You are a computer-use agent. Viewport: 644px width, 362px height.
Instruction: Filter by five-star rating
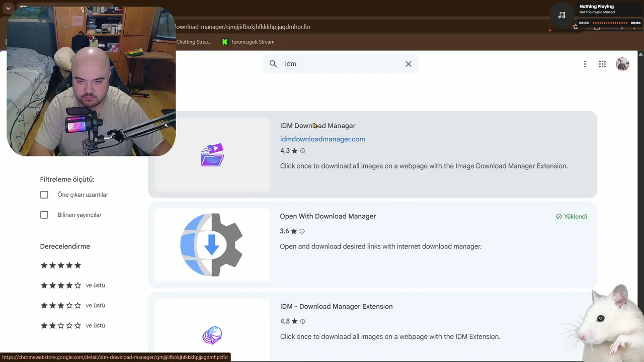pyautogui.click(x=61, y=265)
